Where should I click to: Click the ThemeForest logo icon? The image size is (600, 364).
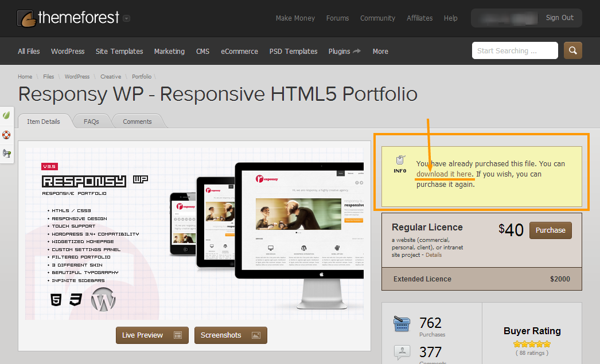[26, 19]
